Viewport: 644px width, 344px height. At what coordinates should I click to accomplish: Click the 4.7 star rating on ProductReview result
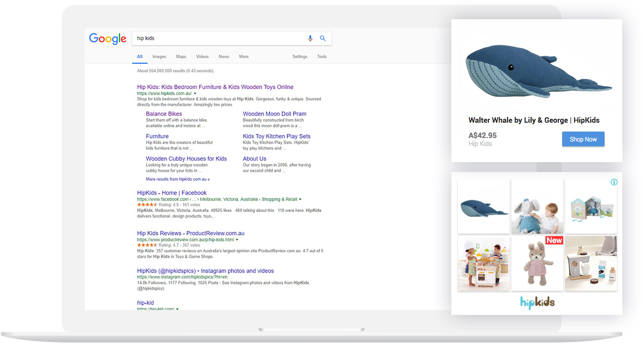(x=147, y=245)
